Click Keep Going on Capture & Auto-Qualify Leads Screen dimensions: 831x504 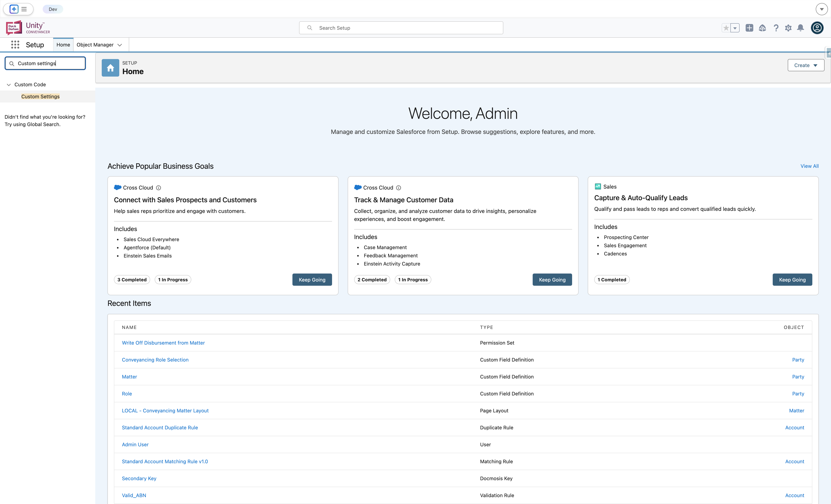click(x=792, y=280)
